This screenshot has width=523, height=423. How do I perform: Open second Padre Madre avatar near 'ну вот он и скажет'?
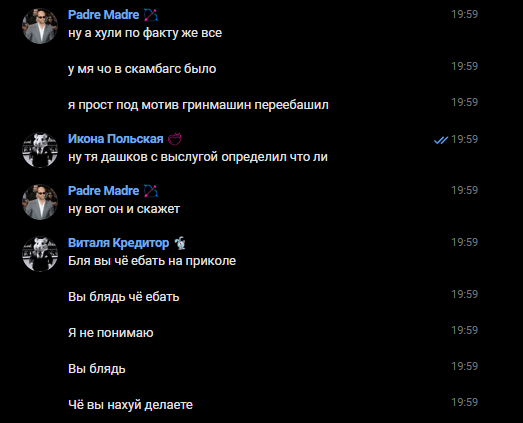40,202
